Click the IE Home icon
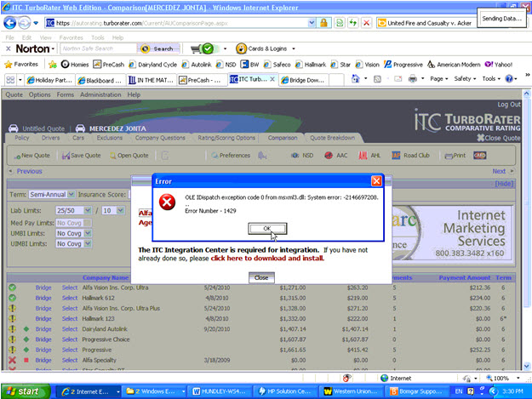Image resolution: width=532 pixels, height=399 pixels. (x=355, y=79)
